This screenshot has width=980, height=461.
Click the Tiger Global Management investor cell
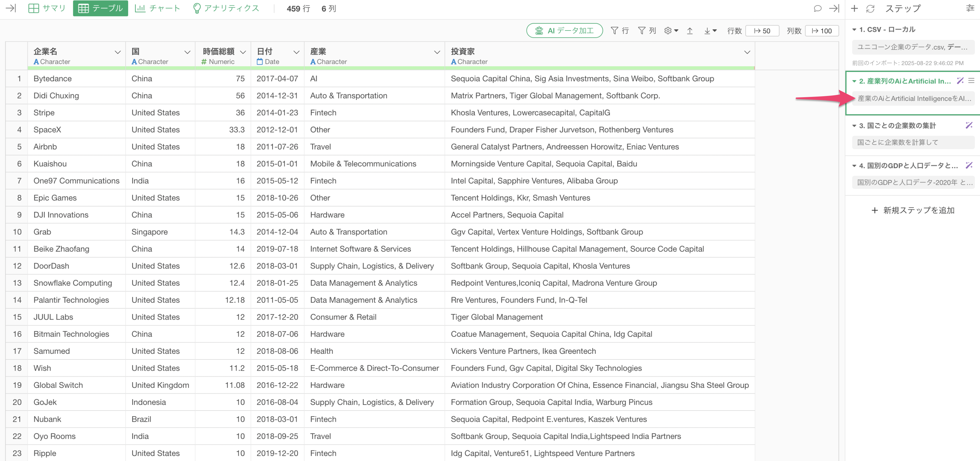pyautogui.click(x=600, y=317)
